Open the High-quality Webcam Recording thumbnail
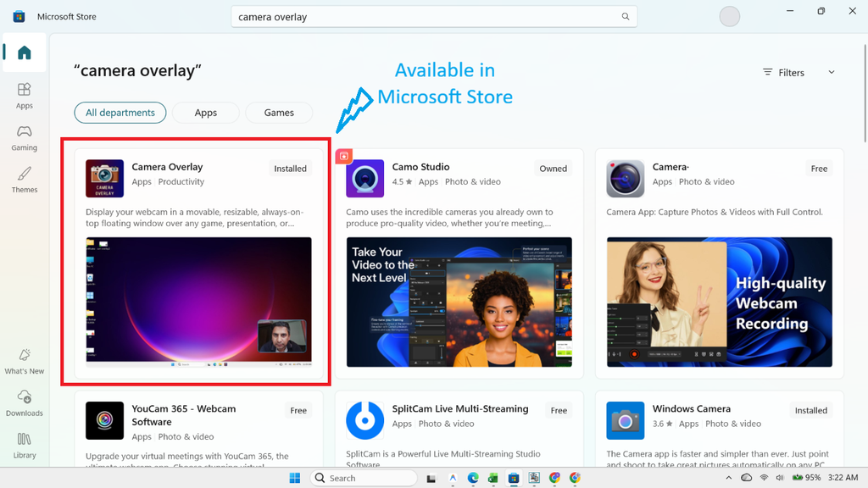Image resolution: width=868 pixels, height=488 pixels. click(x=719, y=302)
